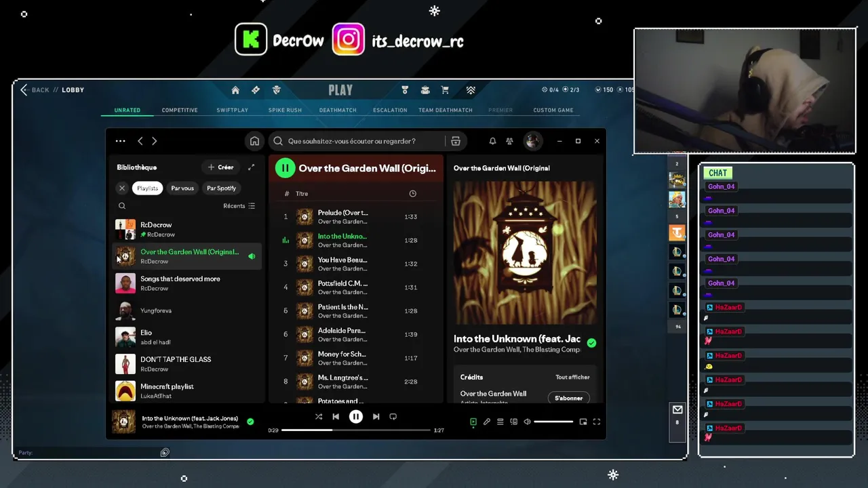Play the Prelude track row
868x488 pixels.
pyautogui.click(x=356, y=217)
